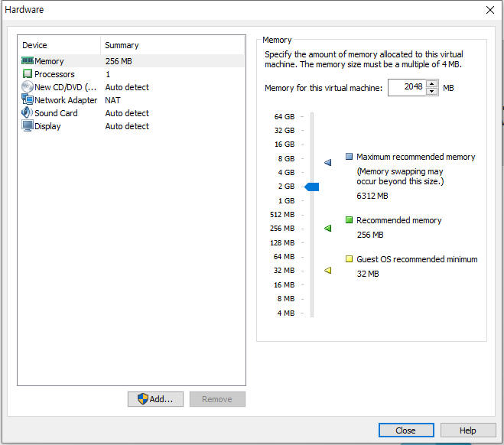
Task: Click the blue square legend for maximum memory
Action: coord(349,157)
